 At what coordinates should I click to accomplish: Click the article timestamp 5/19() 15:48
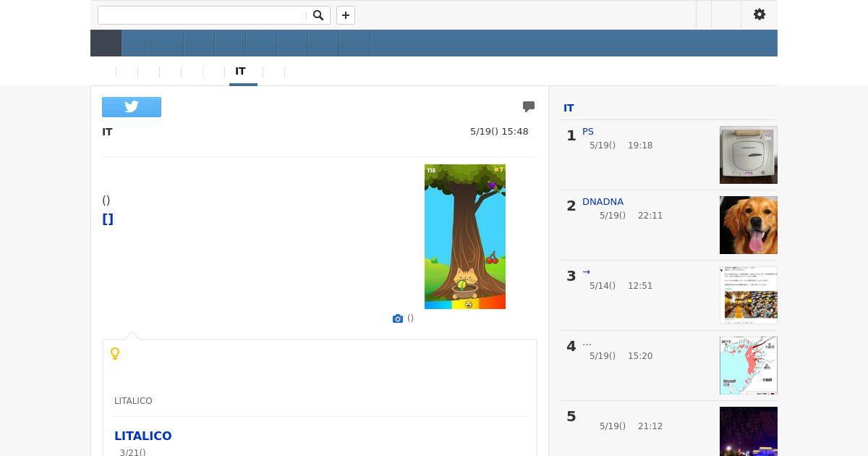point(499,132)
